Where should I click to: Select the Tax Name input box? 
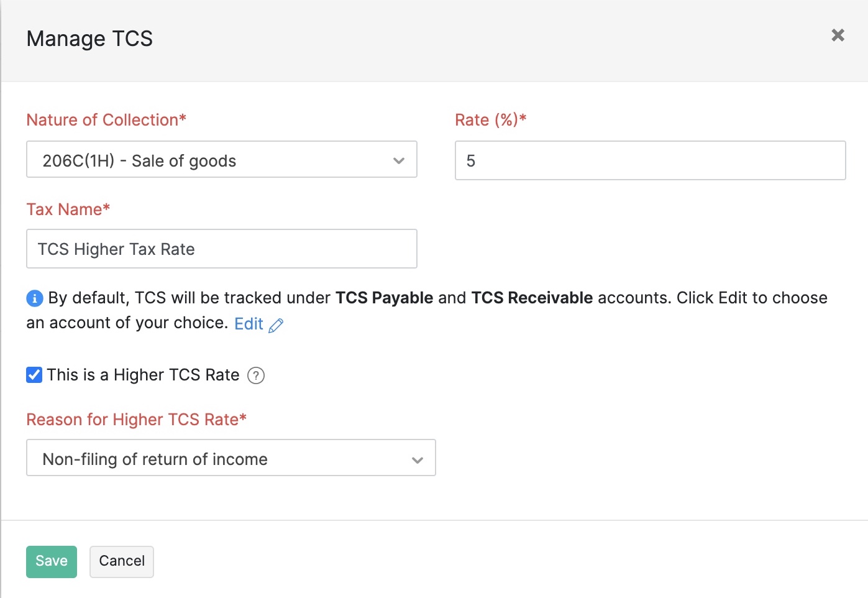pyautogui.click(x=221, y=249)
